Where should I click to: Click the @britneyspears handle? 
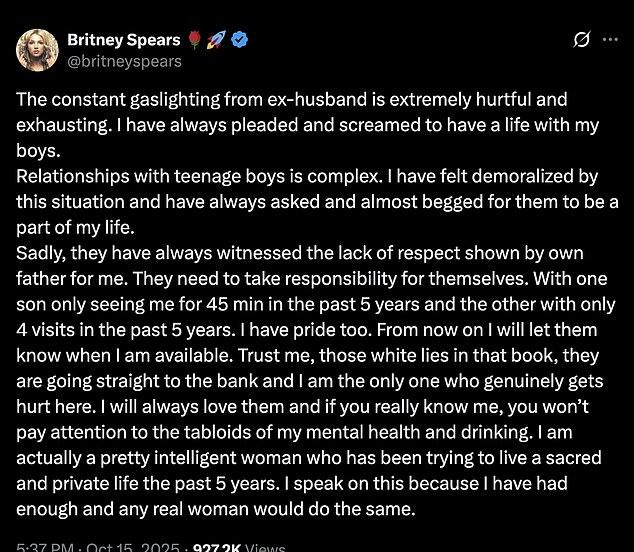(124, 61)
